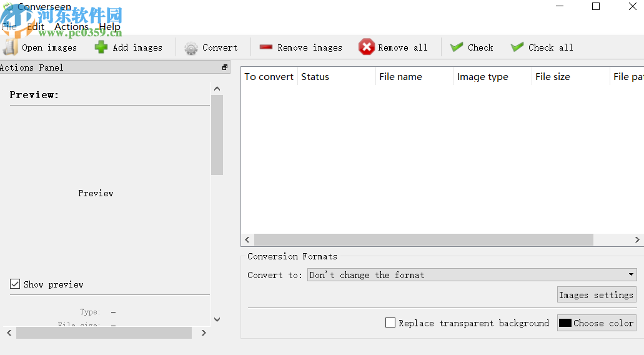The width and height of the screenshot is (644, 355).
Task: Click the File name column header
Action: pyautogui.click(x=400, y=77)
